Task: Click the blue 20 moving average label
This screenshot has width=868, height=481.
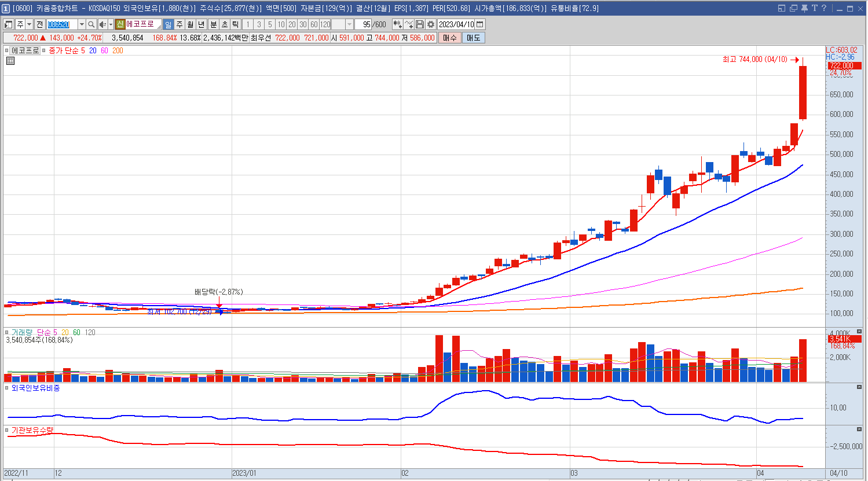Action: pos(93,50)
